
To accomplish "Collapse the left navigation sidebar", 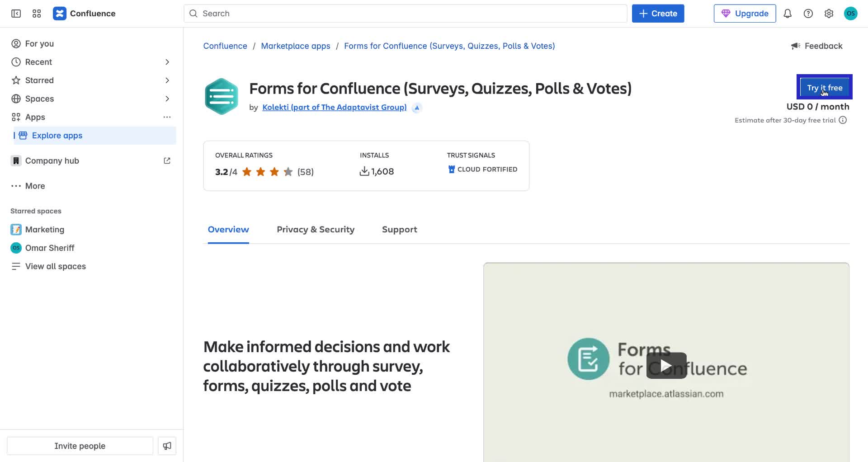I will coord(15,14).
